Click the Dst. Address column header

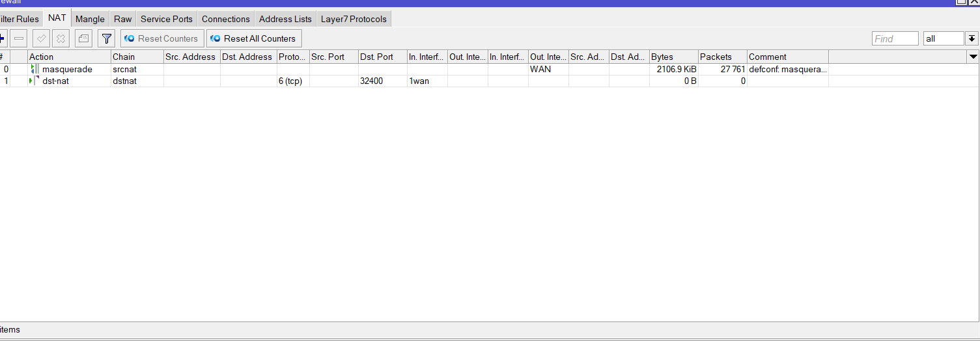(x=249, y=57)
